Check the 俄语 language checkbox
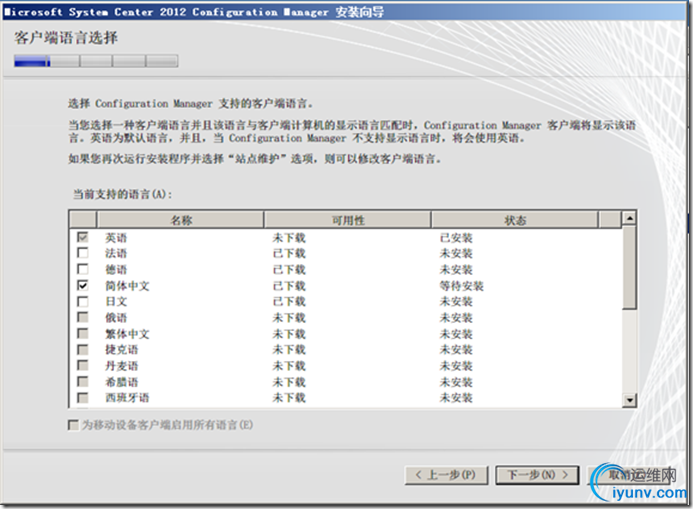 (x=83, y=317)
